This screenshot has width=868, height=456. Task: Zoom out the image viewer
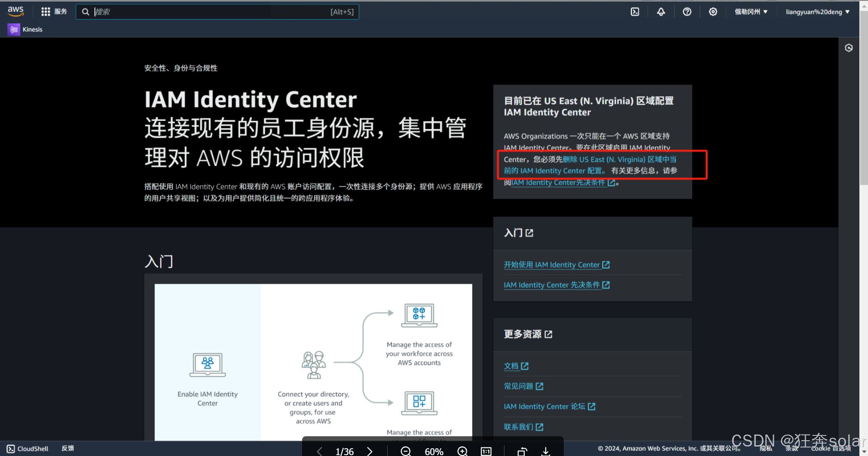406,451
